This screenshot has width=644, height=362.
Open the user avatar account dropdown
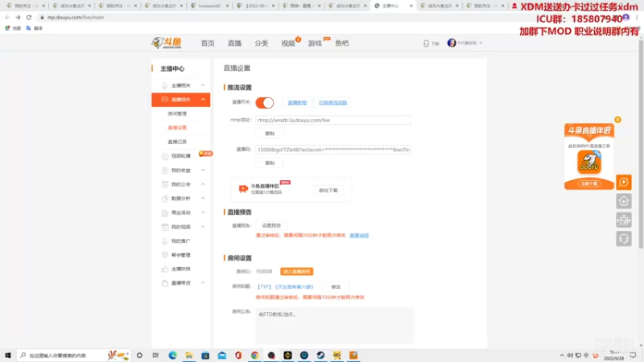point(464,43)
